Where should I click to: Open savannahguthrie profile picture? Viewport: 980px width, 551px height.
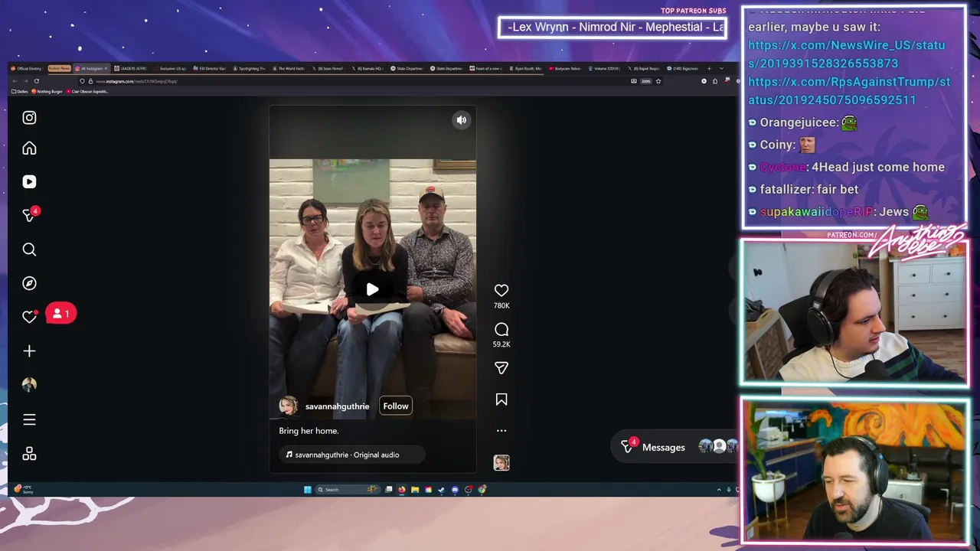pyautogui.click(x=289, y=406)
